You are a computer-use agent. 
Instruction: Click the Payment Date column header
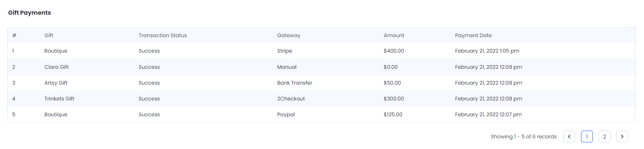(x=473, y=35)
